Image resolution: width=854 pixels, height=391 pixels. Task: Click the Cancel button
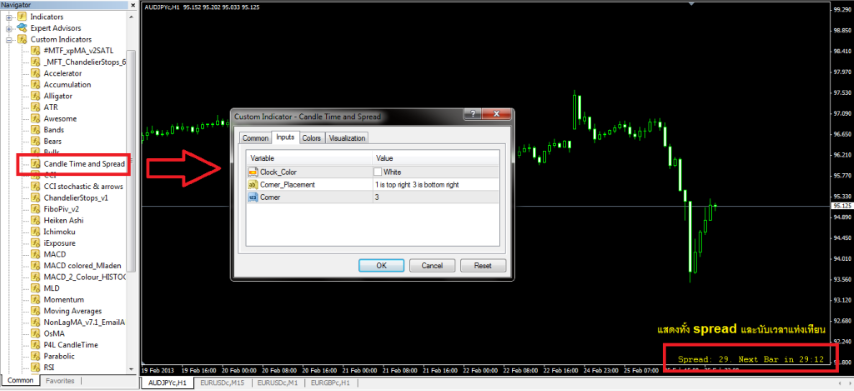(x=432, y=266)
